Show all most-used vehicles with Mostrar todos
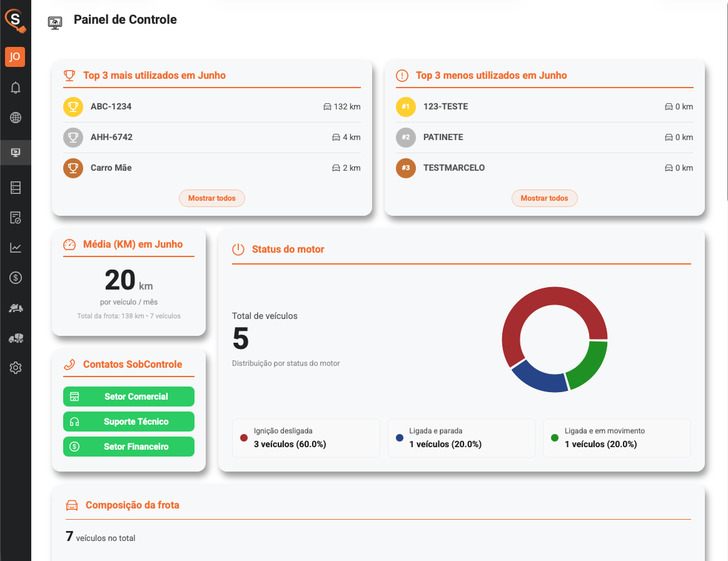The height and width of the screenshot is (561, 728). (212, 198)
